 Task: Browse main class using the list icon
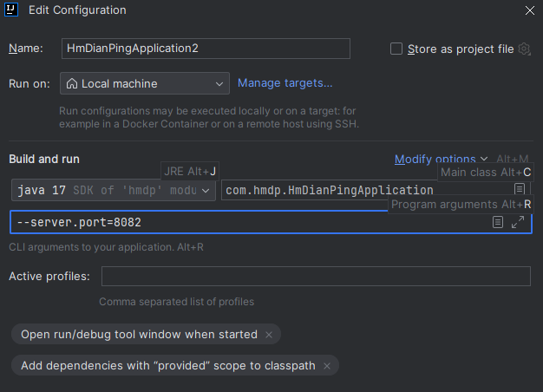pos(519,190)
